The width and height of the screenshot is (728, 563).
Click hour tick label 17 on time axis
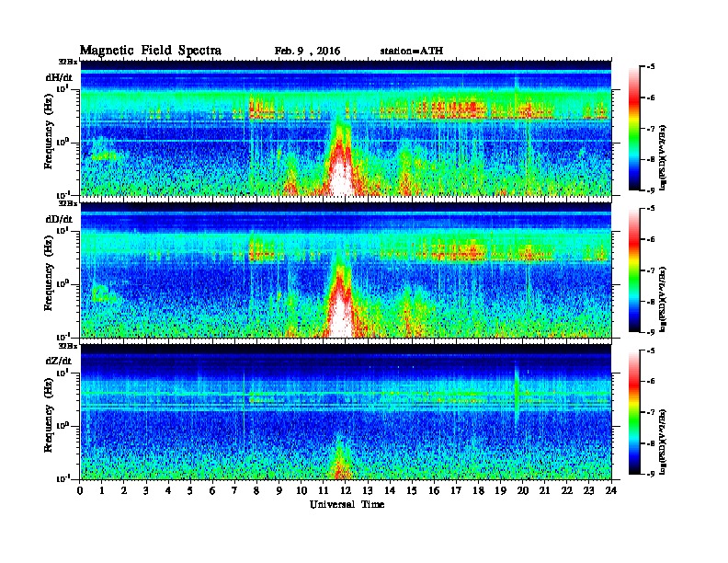(x=457, y=490)
